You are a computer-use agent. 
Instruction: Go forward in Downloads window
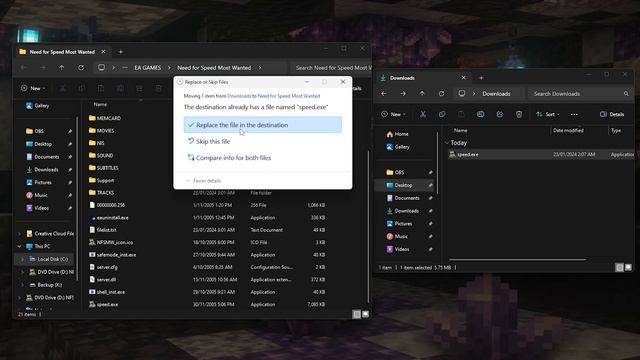tap(403, 93)
